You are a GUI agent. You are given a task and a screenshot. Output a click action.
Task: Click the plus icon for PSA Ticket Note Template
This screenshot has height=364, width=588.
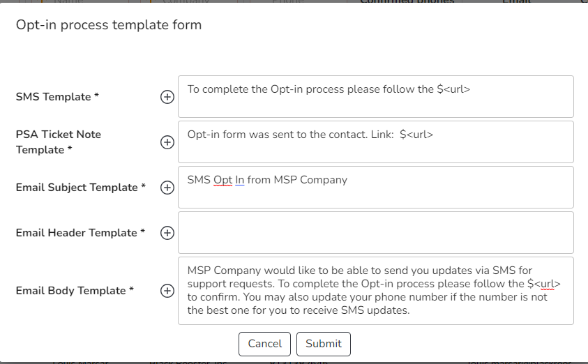(x=167, y=142)
